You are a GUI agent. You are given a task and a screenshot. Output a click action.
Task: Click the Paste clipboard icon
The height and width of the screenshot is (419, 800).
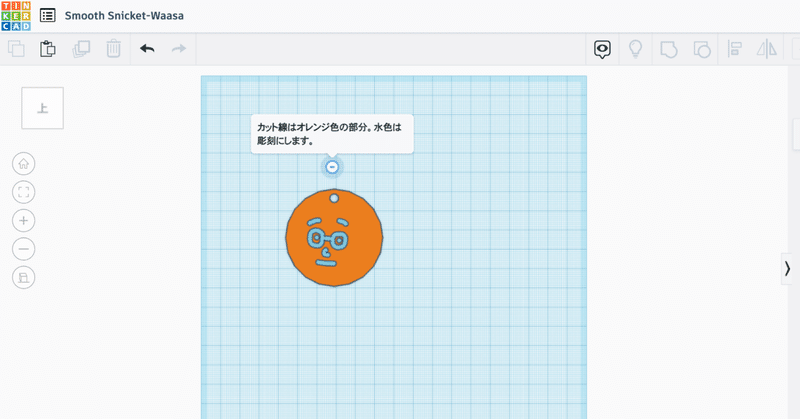click(x=48, y=48)
